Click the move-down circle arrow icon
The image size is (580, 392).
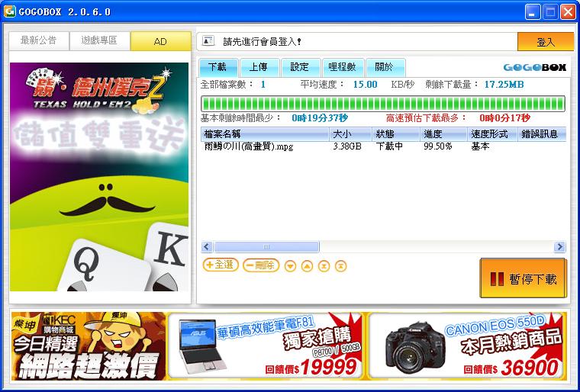pos(290,266)
